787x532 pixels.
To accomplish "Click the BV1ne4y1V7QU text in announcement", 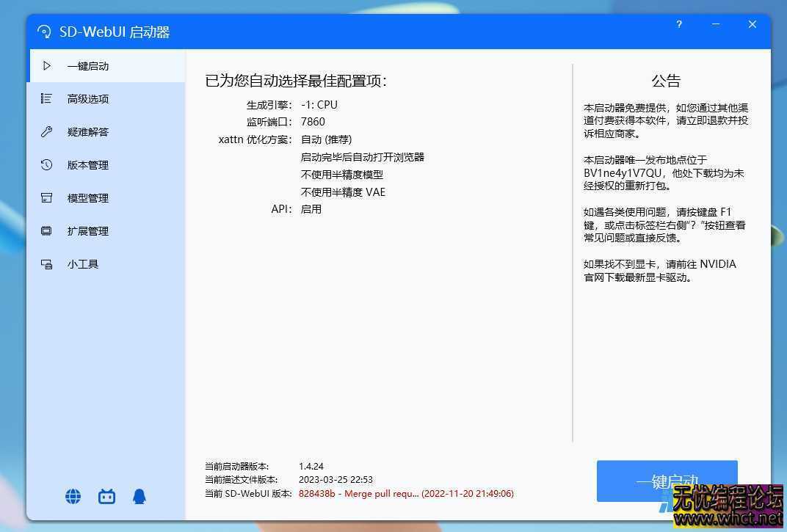I will click(623, 173).
